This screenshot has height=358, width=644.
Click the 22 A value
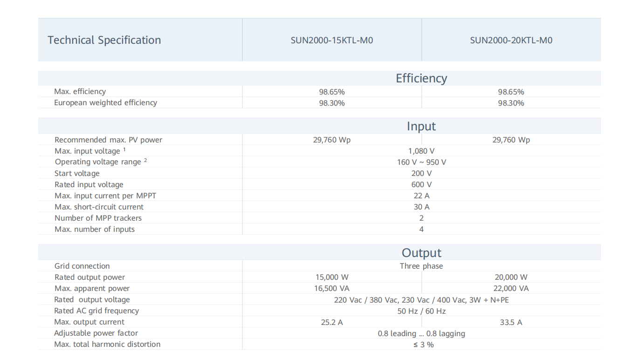coord(421,196)
